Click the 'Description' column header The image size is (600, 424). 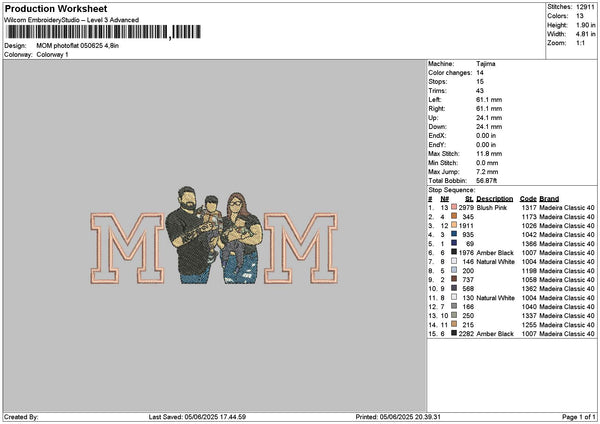(x=494, y=199)
